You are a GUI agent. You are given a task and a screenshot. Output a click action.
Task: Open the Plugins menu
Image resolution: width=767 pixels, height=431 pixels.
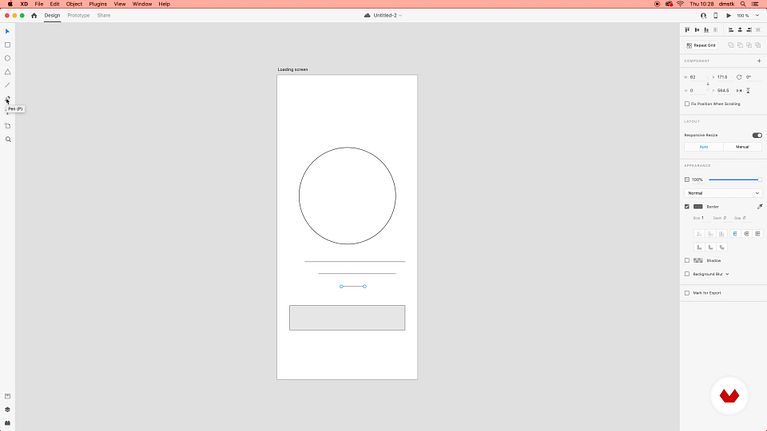click(97, 4)
